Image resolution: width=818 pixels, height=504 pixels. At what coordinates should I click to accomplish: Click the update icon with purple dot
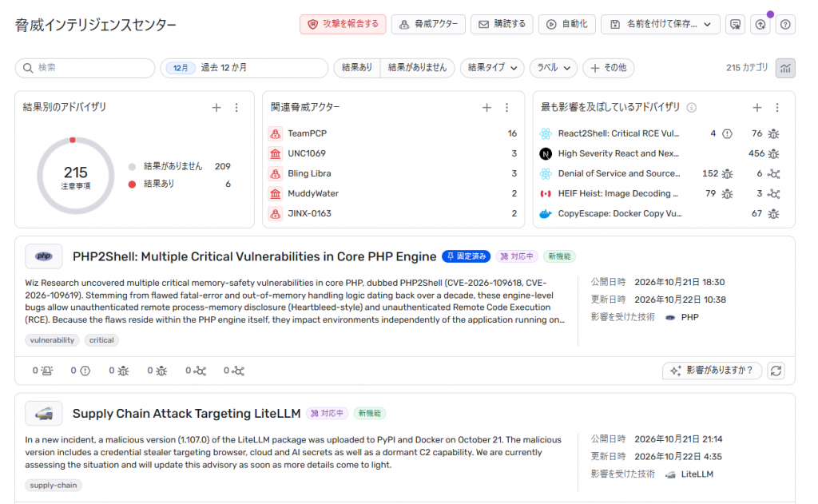[x=760, y=25]
